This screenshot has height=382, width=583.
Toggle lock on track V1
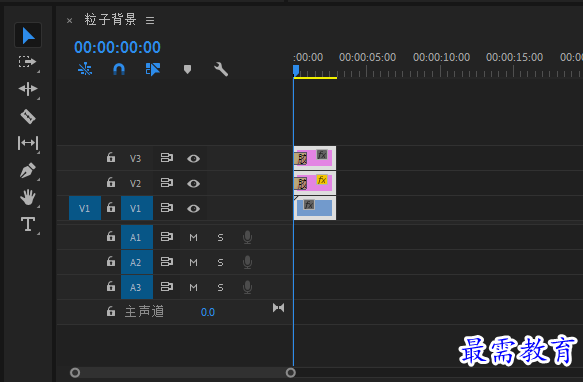[x=111, y=208]
